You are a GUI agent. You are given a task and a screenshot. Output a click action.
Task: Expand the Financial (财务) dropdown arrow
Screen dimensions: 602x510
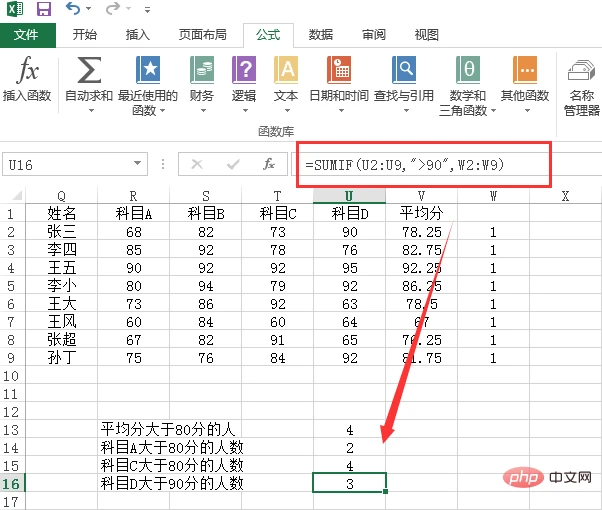click(203, 111)
